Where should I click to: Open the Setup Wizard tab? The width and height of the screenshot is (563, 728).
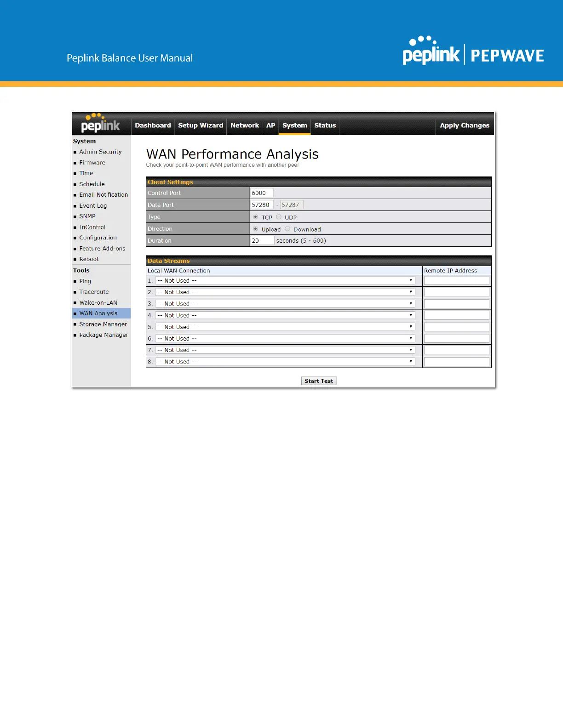[x=201, y=125]
